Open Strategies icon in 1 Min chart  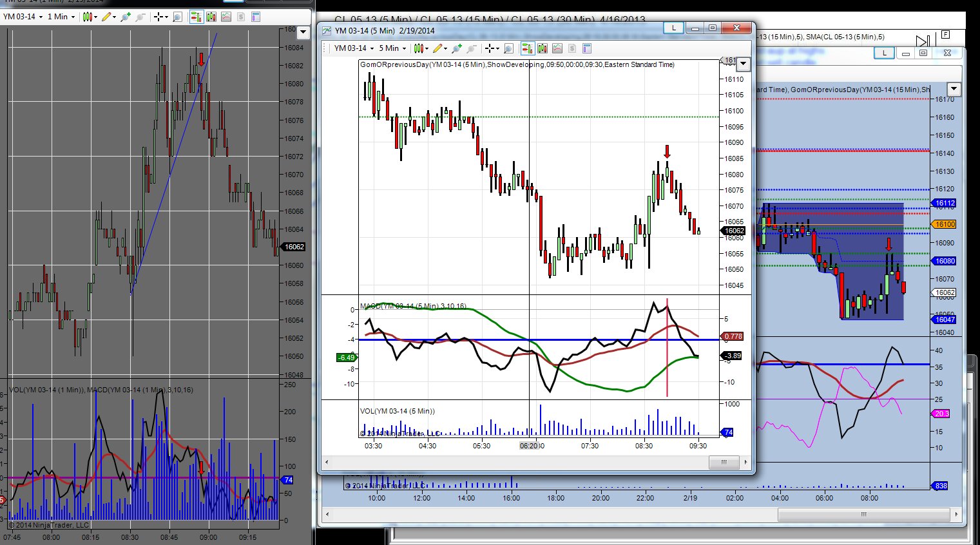(241, 17)
